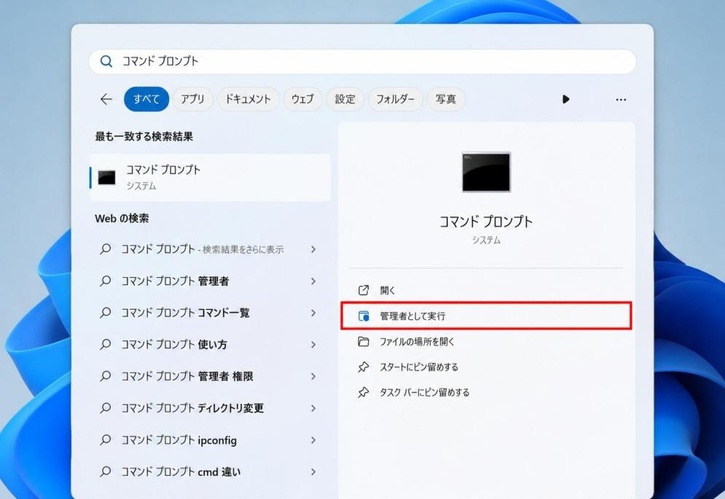
Task: Switch to the アプリ filter tab
Action: pos(192,99)
